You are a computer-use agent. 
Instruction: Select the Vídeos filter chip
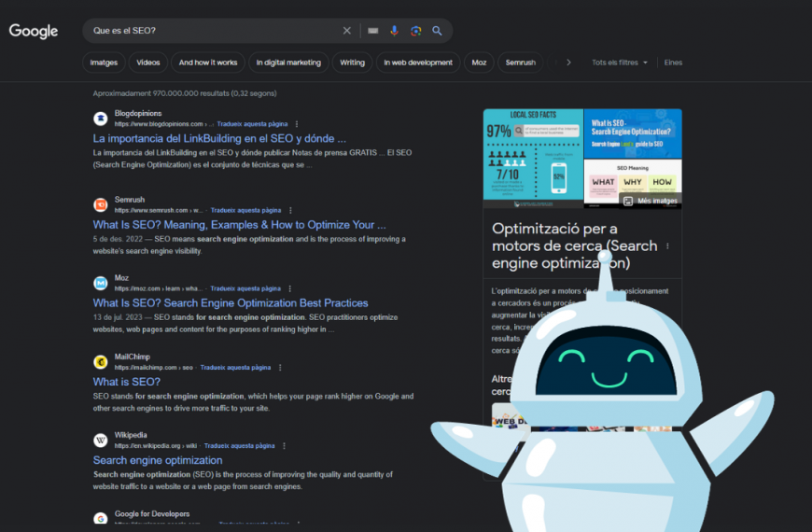(x=148, y=63)
